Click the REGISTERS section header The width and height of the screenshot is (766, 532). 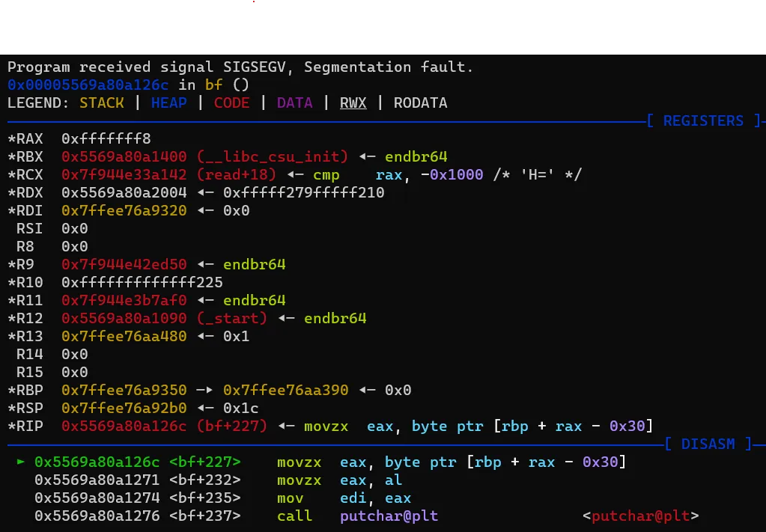(x=703, y=121)
